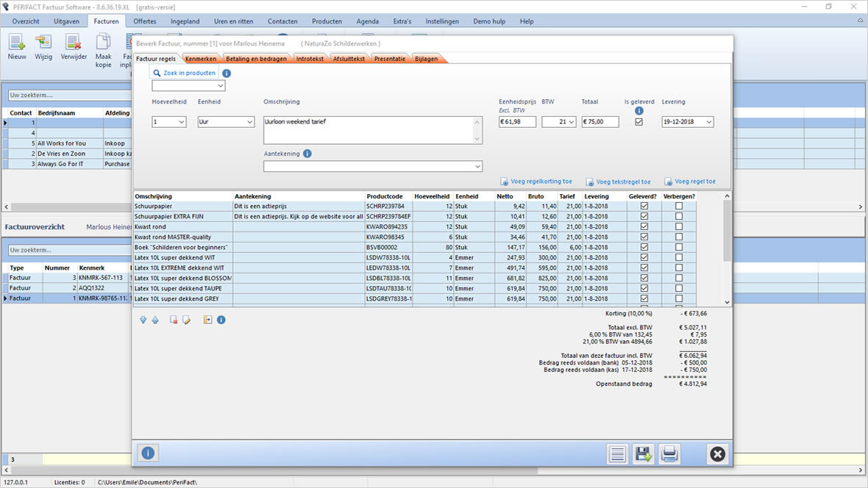Screen dimensions: 868x488
Task: Click the import lines icon below the table
Action: [x=207, y=320]
